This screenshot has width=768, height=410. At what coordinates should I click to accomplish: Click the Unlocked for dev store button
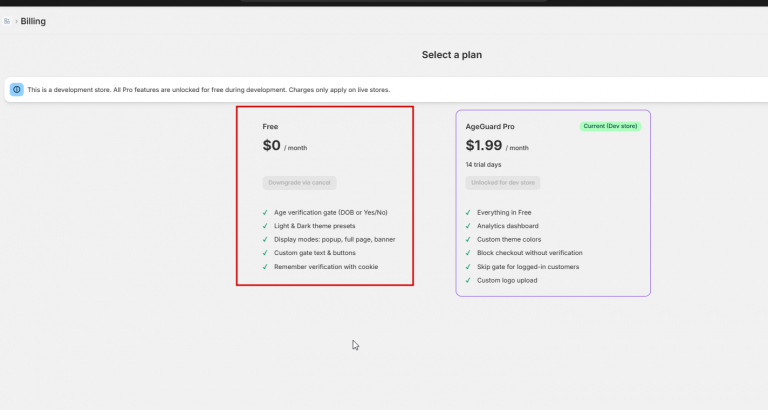pos(503,183)
